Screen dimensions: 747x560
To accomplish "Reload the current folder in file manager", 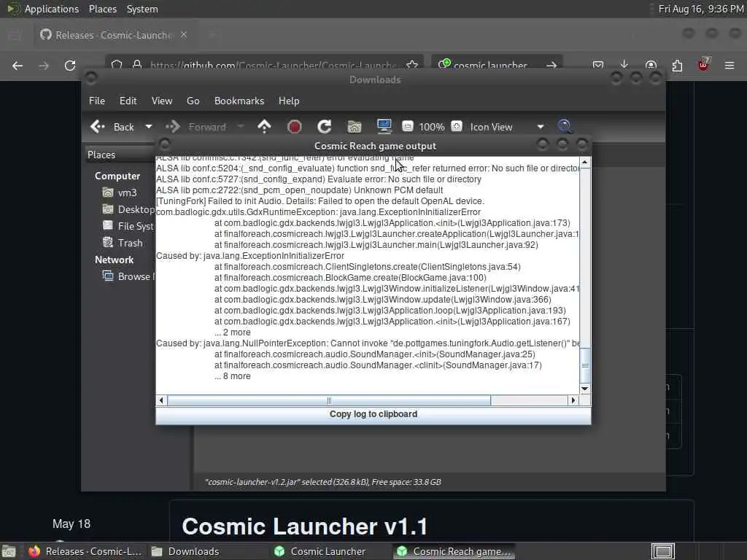I will [325, 127].
